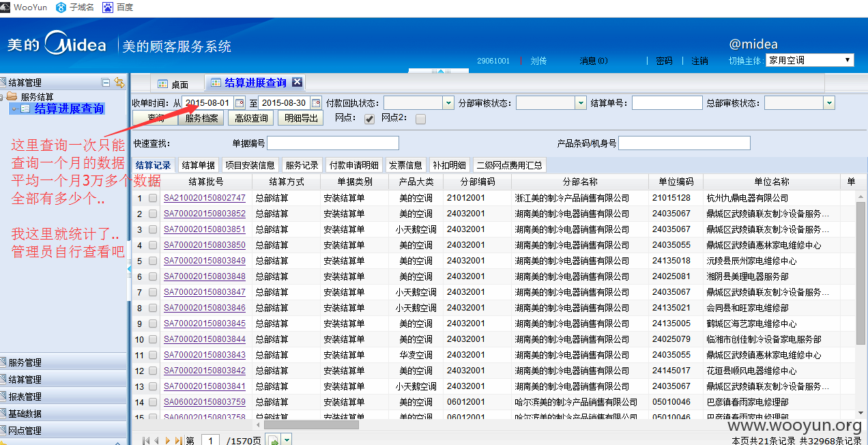Expand 结算管理 accordion section at bottom

(63, 379)
